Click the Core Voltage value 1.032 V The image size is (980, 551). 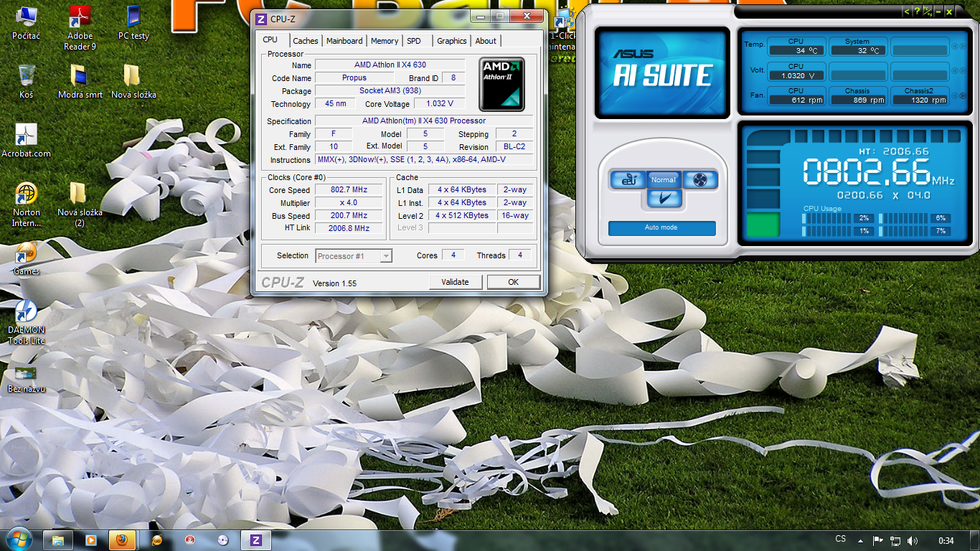point(440,104)
